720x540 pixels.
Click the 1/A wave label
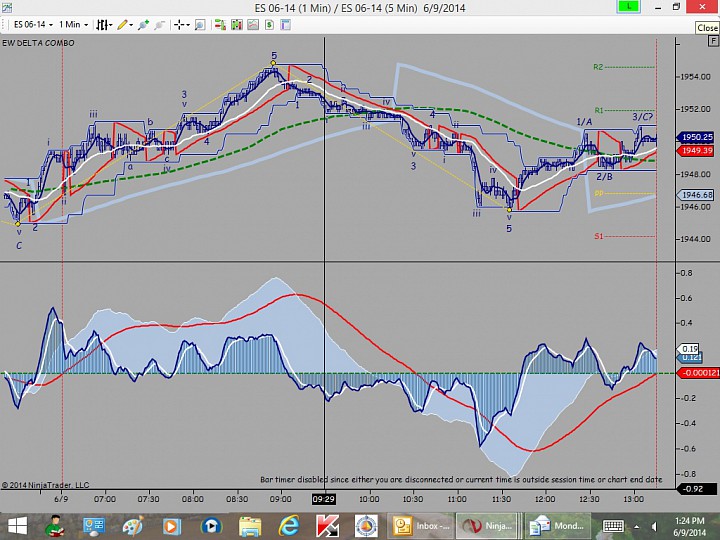[x=584, y=122]
